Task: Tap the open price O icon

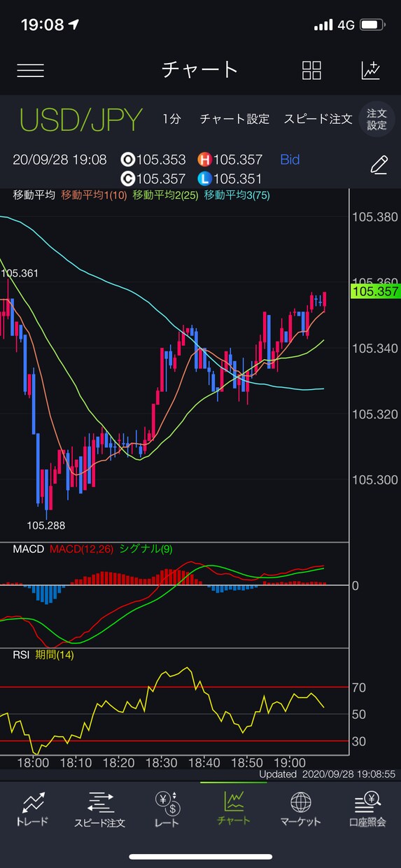Action: click(128, 160)
